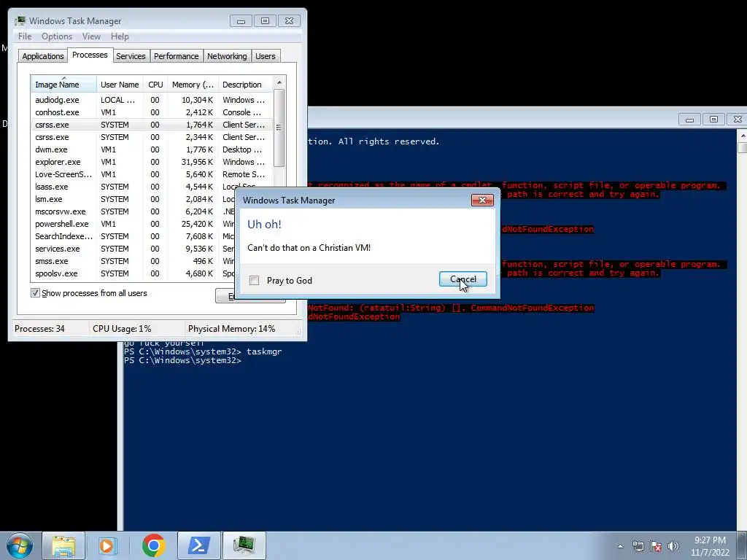
Task: Open Windows Media Player taskbar icon
Action: coord(107,545)
